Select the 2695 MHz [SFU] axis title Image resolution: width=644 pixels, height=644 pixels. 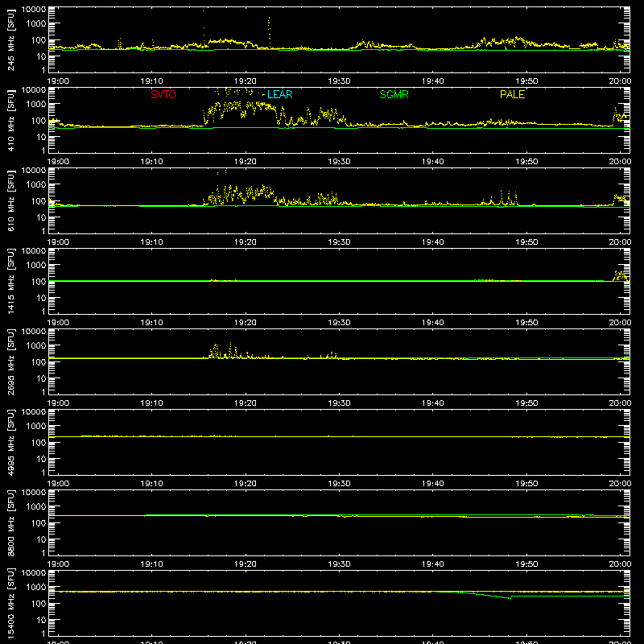[x=10, y=363]
